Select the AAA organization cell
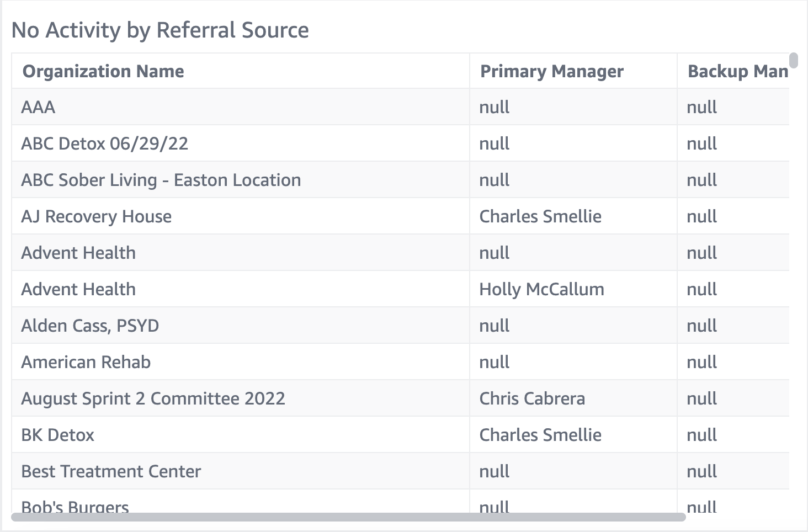Image resolution: width=808 pixels, height=532 pixels. click(38, 107)
